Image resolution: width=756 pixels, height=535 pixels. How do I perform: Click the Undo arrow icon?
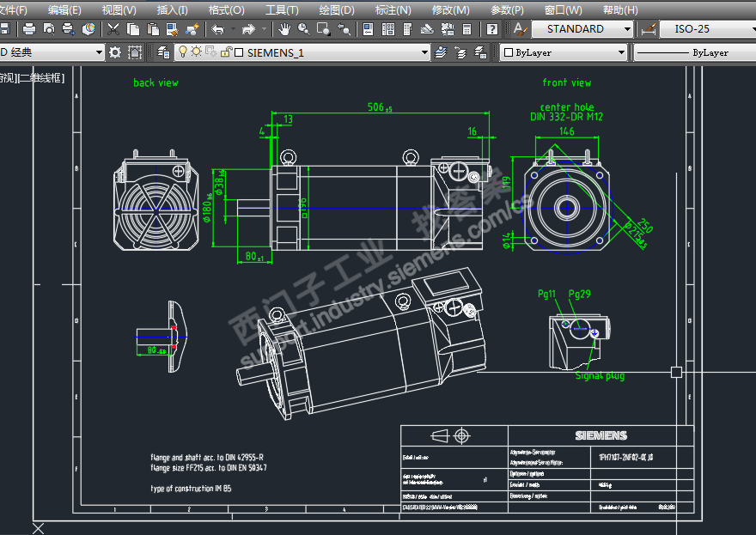[218, 29]
